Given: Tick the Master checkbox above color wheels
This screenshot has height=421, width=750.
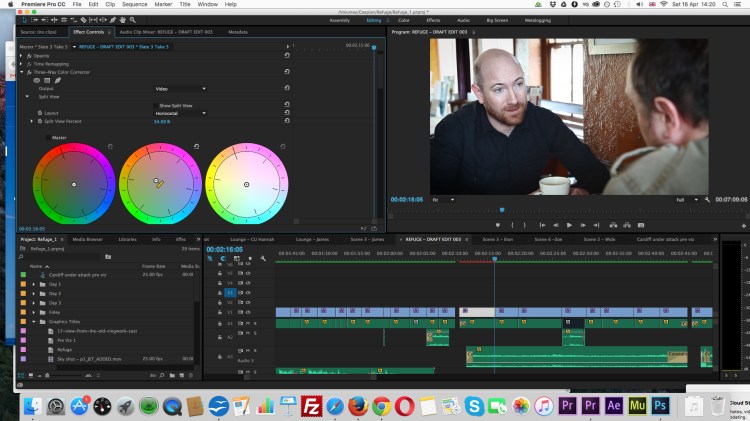Looking at the screenshot, I should coord(48,137).
